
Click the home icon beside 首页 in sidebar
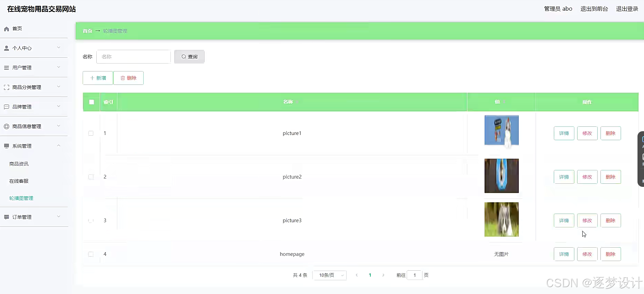[x=7, y=29]
